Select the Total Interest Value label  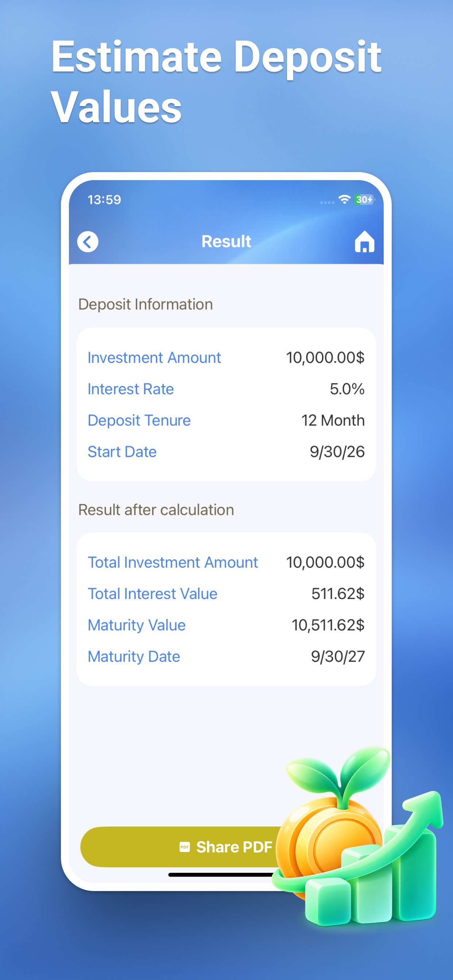tap(152, 594)
